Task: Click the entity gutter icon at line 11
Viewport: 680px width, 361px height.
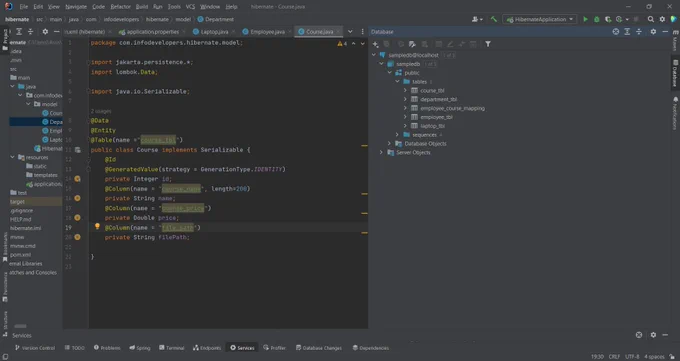Action: (78, 150)
